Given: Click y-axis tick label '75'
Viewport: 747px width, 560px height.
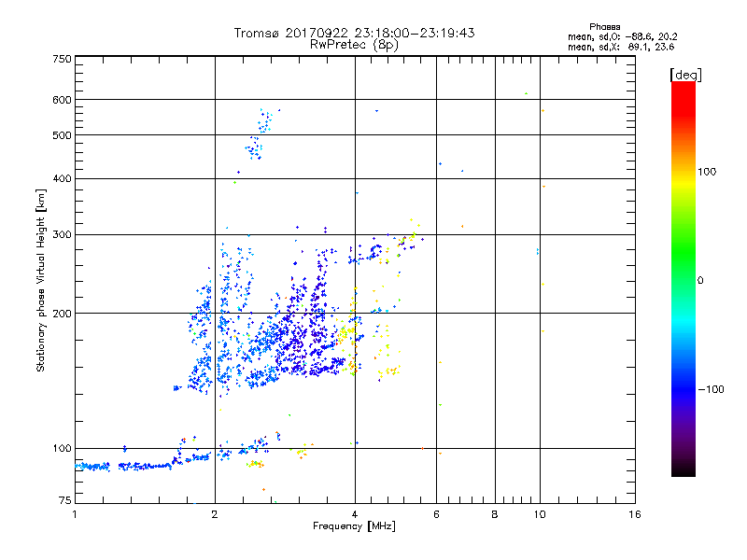Looking at the screenshot, I should (x=65, y=500).
